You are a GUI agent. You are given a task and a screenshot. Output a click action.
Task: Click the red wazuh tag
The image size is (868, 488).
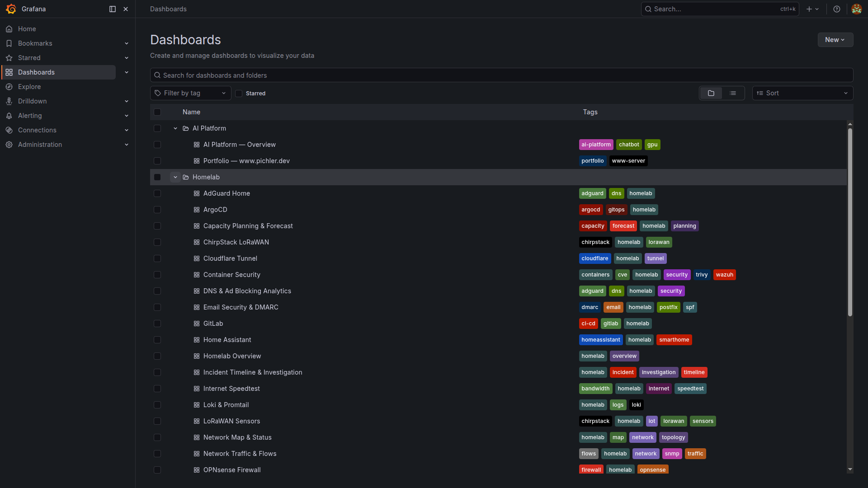724,275
